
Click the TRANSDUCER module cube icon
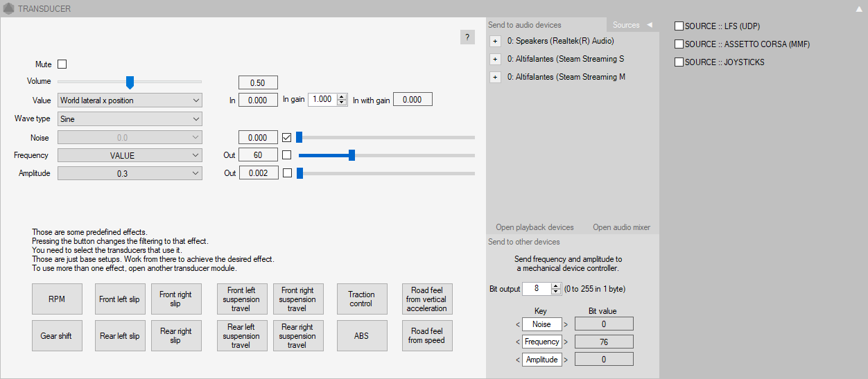[x=8, y=9]
